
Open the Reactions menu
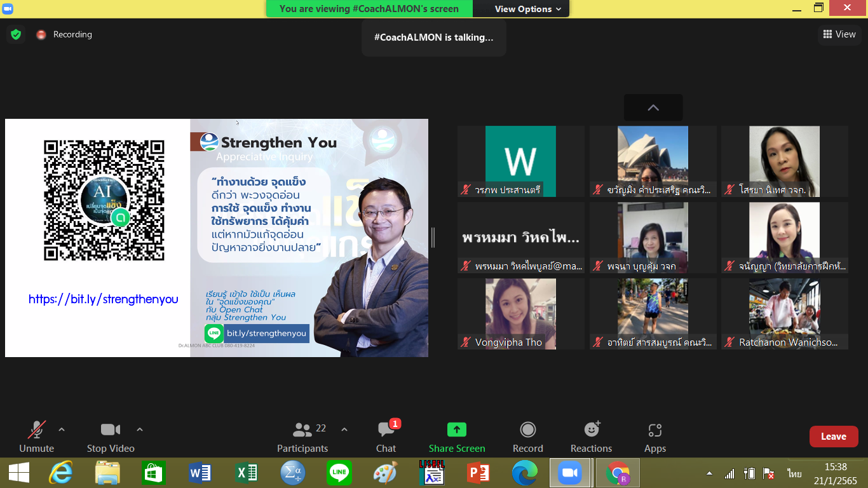[592, 437]
